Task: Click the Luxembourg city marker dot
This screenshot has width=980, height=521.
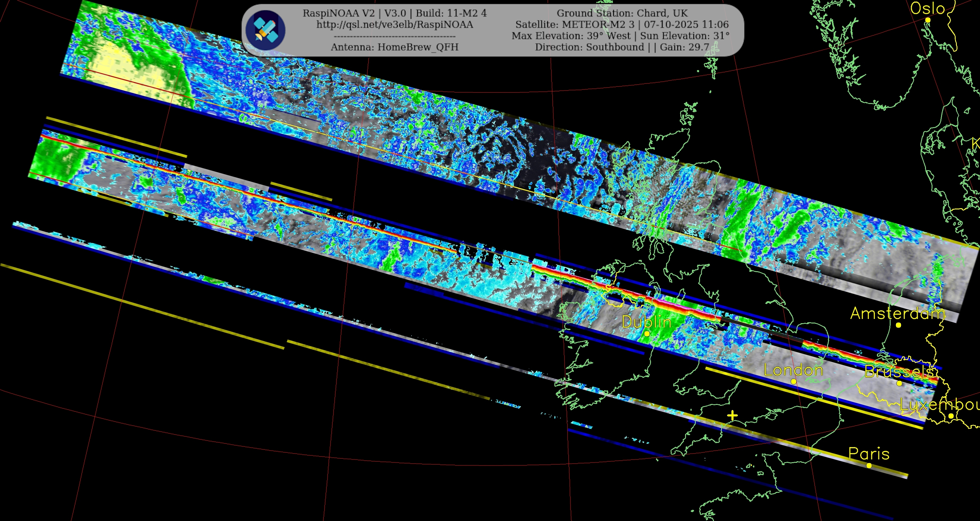Action: tap(951, 416)
